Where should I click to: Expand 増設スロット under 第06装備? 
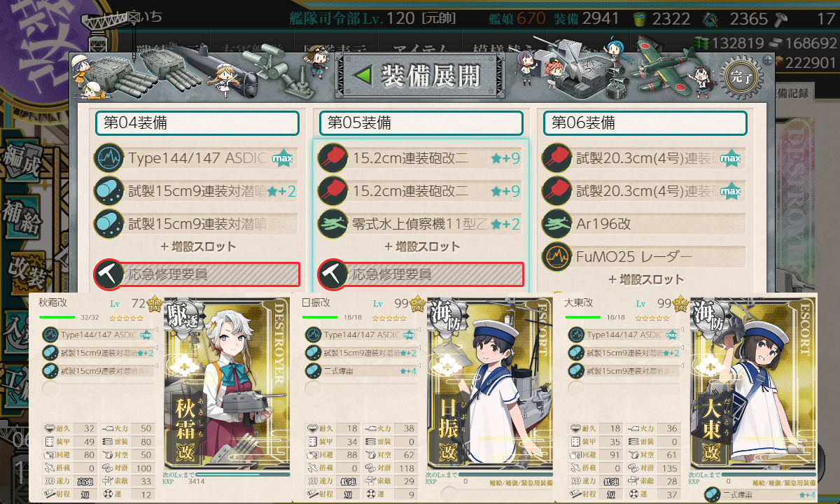[646, 279]
